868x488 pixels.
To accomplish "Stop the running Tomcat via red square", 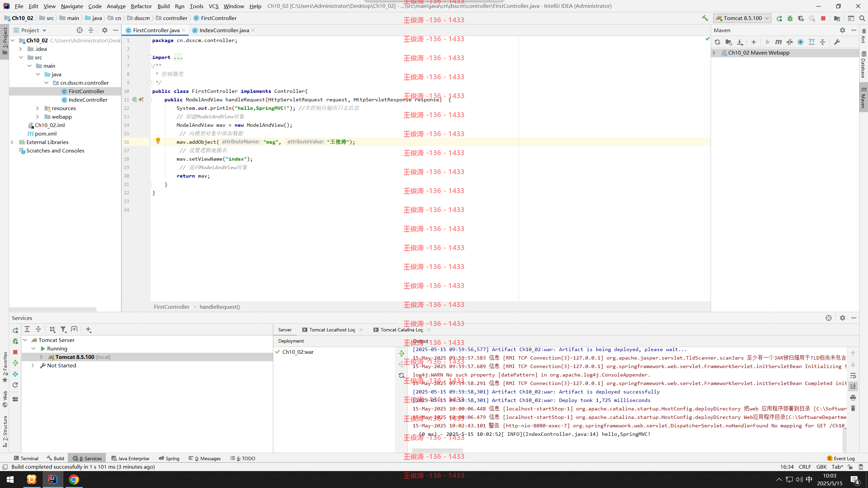I will [x=823, y=18].
